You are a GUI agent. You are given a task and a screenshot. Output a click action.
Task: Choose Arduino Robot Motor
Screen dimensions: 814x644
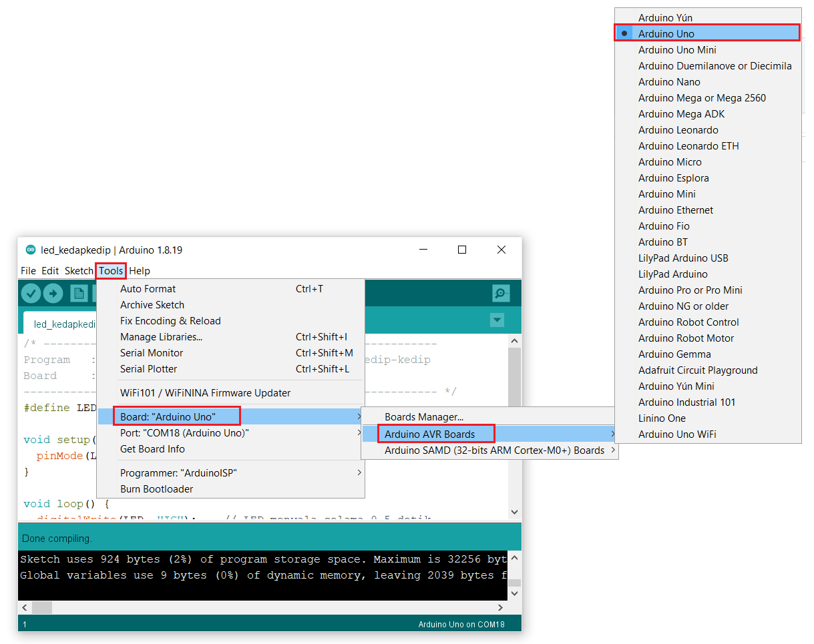coord(708,338)
